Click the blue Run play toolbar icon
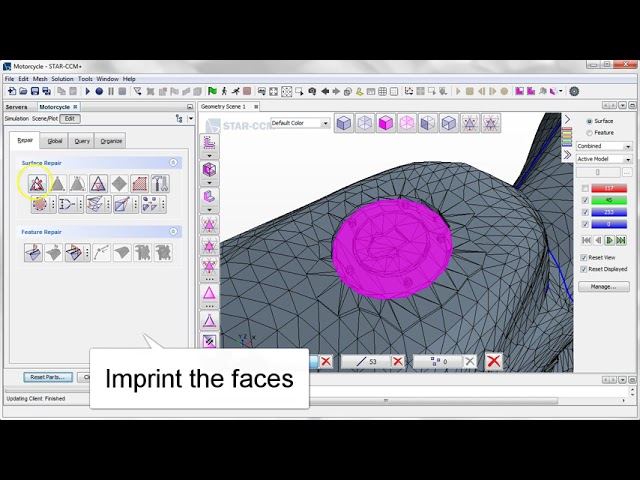The width and height of the screenshot is (640, 480). (87, 91)
